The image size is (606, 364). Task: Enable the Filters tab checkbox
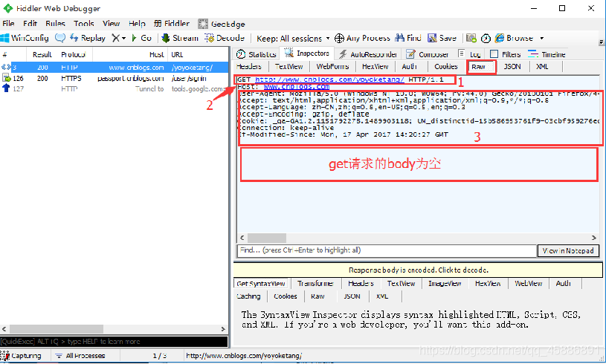(x=494, y=54)
